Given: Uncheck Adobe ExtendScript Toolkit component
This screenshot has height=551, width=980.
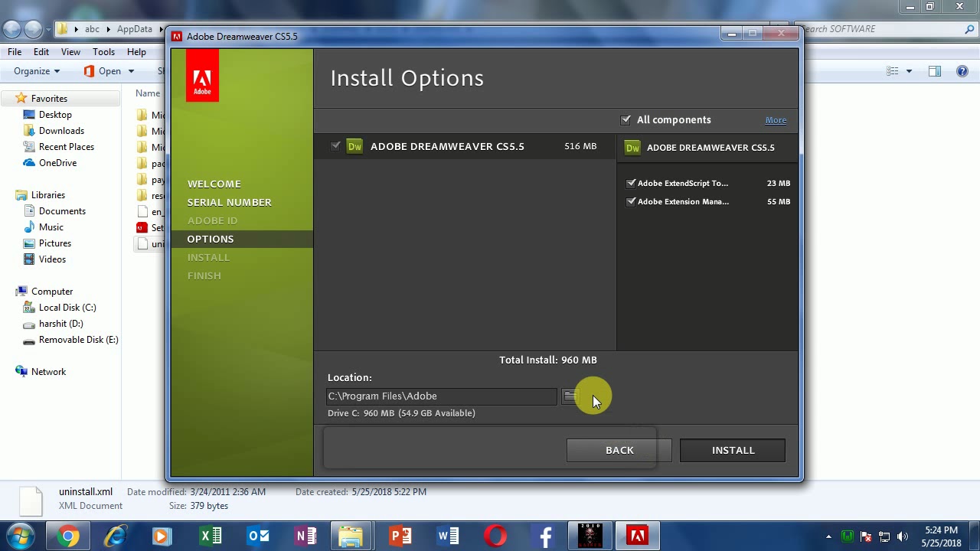Looking at the screenshot, I should 631,183.
